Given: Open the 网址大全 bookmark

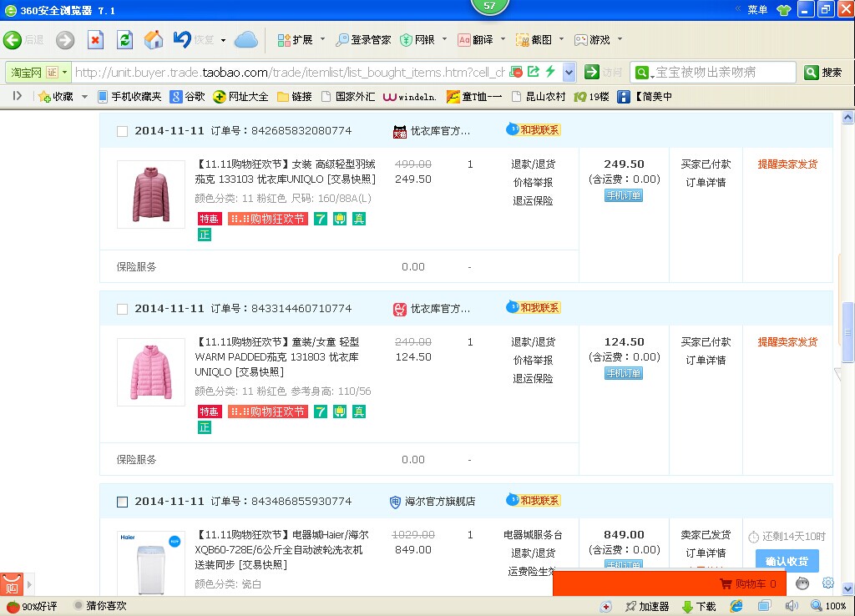Looking at the screenshot, I should tap(241, 97).
